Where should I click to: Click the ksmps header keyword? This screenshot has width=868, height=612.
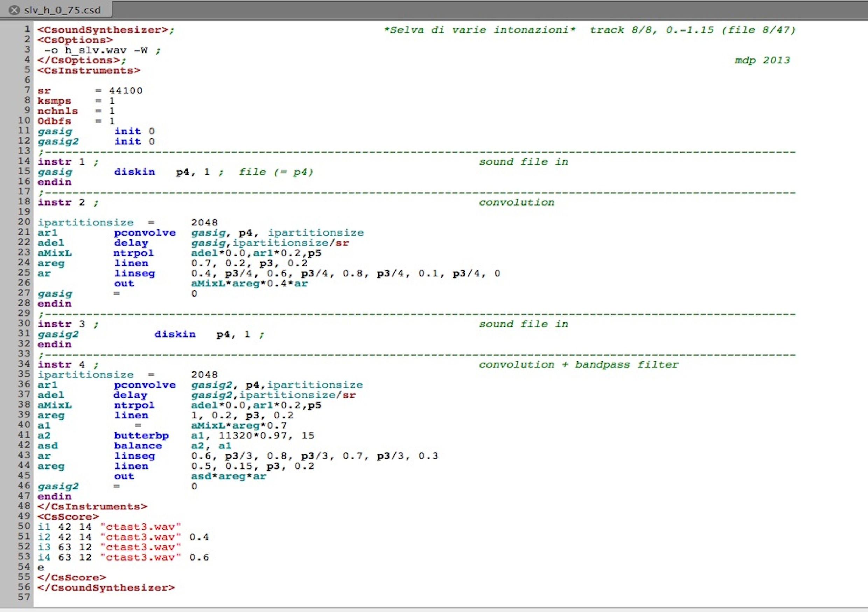tap(54, 101)
